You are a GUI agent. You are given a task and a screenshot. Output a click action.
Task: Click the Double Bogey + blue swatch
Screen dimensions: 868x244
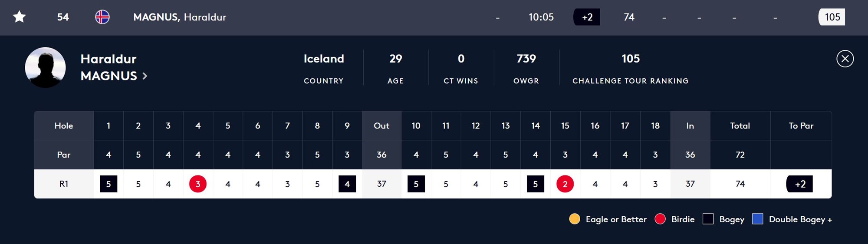[x=758, y=219]
